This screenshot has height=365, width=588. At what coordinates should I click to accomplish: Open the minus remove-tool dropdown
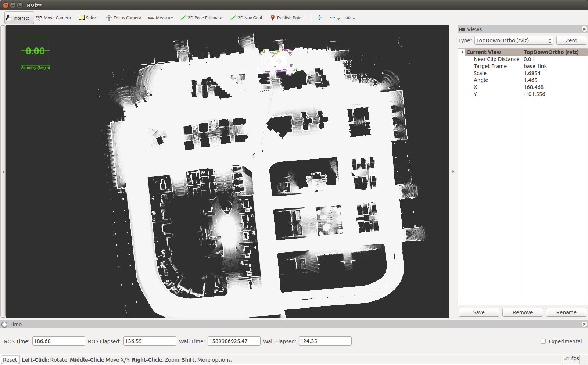point(335,18)
